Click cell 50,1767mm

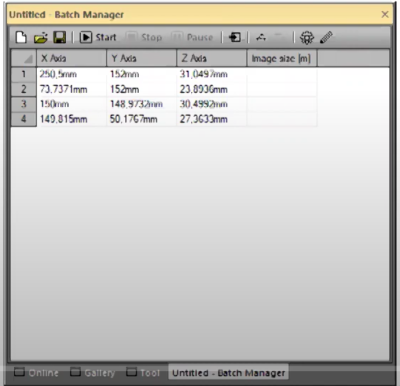pos(141,119)
